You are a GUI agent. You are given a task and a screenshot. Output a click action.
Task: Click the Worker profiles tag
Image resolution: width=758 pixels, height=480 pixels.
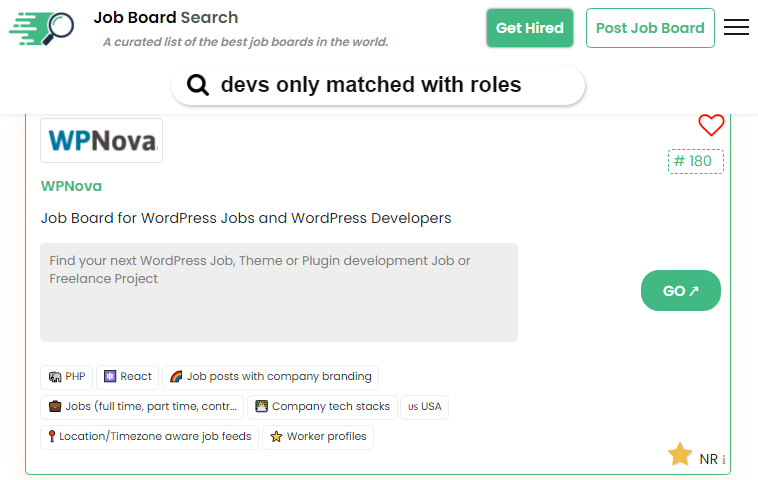pyautogui.click(x=318, y=437)
